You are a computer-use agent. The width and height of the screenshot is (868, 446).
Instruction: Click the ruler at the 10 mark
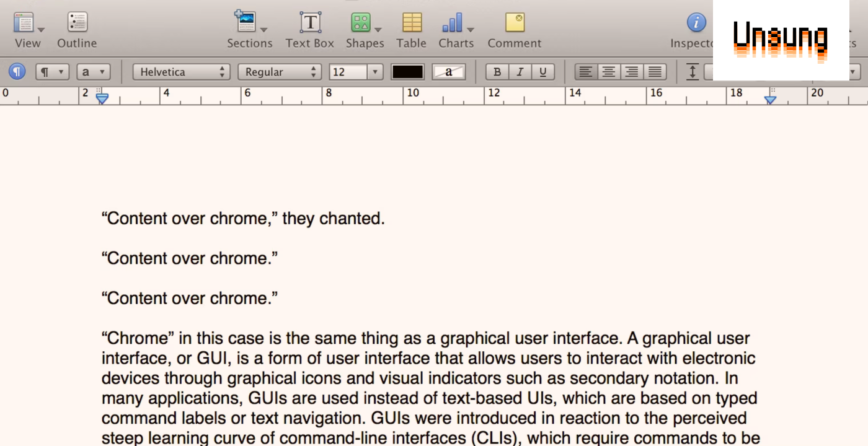click(x=412, y=93)
